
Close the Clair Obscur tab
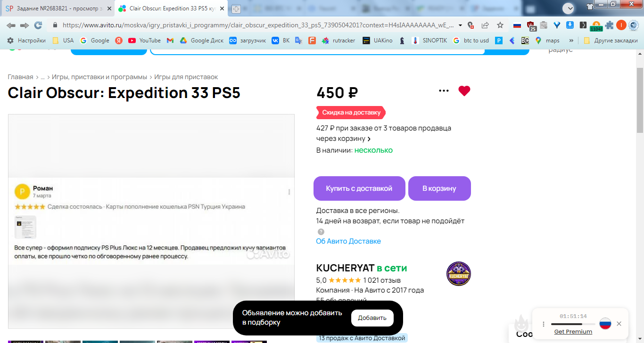222,8
